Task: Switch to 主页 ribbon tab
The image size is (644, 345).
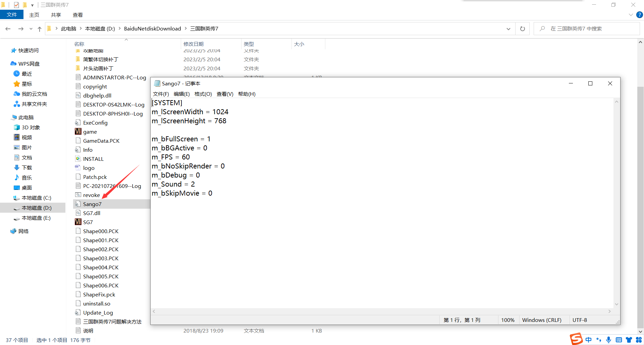Action: click(34, 15)
